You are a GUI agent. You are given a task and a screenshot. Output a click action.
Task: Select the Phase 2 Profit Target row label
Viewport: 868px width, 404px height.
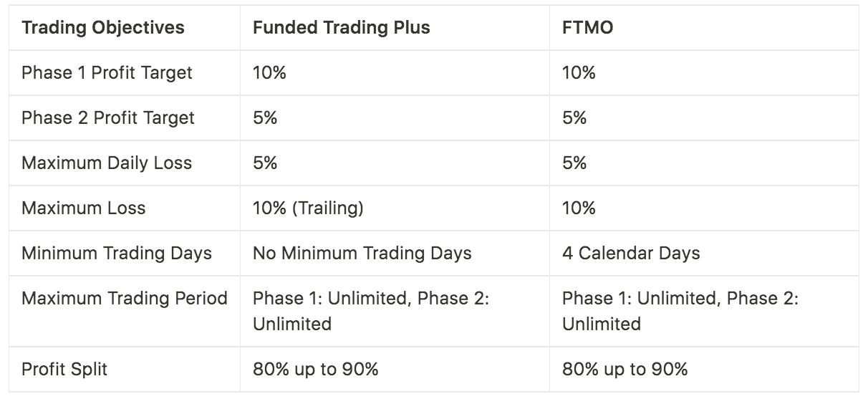pyautogui.click(x=108, y=118)
